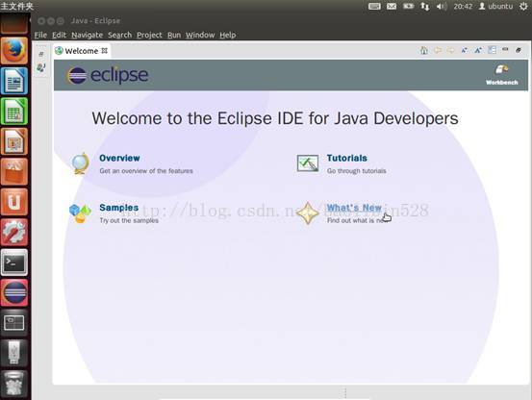The image size is (532, 400).
Task: Click the Tutorials checklist icon
Action: [308, 163]
